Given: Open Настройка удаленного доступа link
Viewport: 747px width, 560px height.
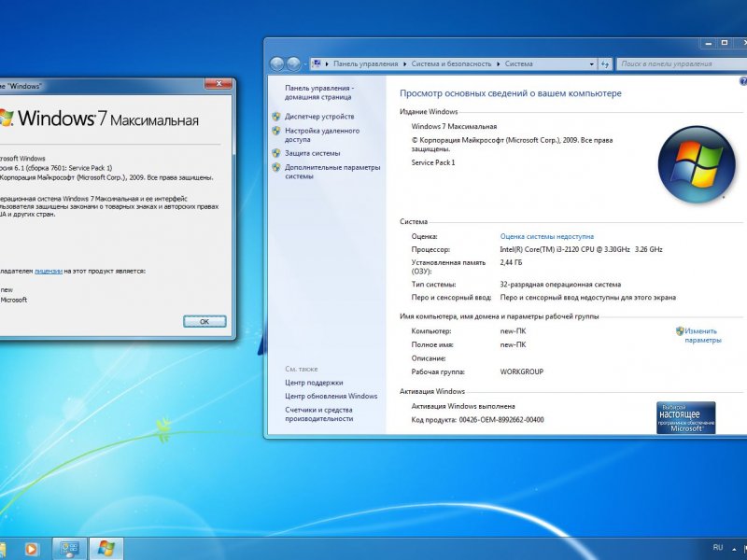Looking at the screenshot, I should pyautogui.click(x=322, y=135).
